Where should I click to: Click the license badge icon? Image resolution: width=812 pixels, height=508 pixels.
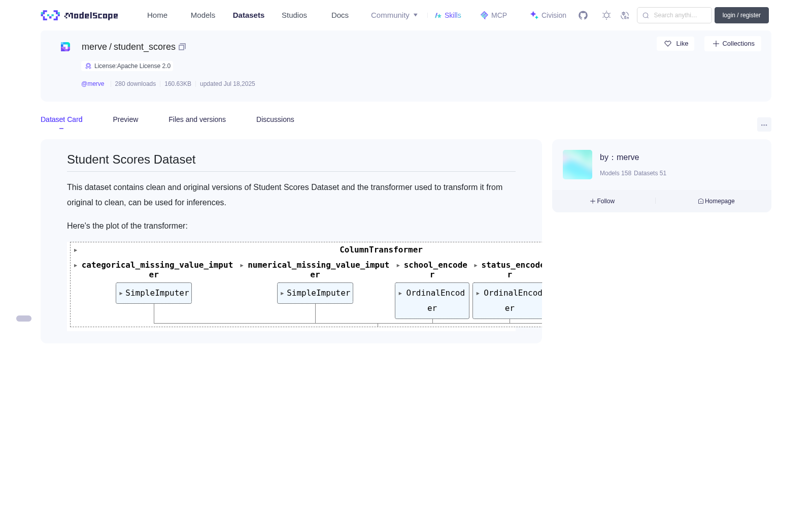[88, 66]
